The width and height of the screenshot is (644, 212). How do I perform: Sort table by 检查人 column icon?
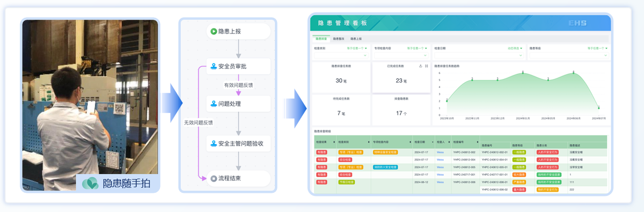pyautogui.click(x=449, y=142)
